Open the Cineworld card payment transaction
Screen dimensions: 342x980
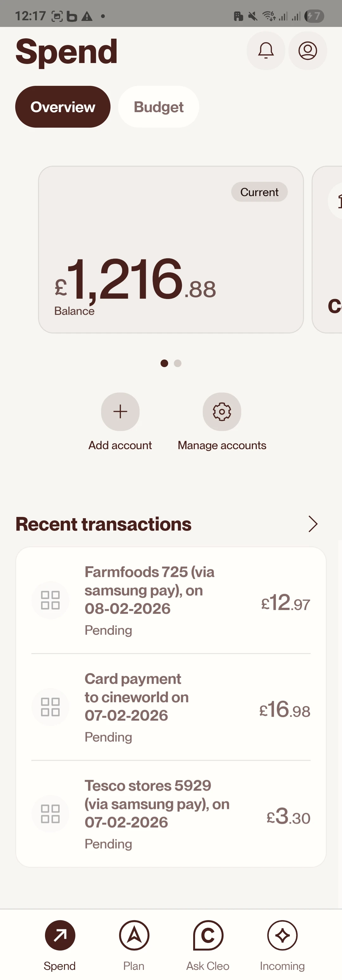171,707
